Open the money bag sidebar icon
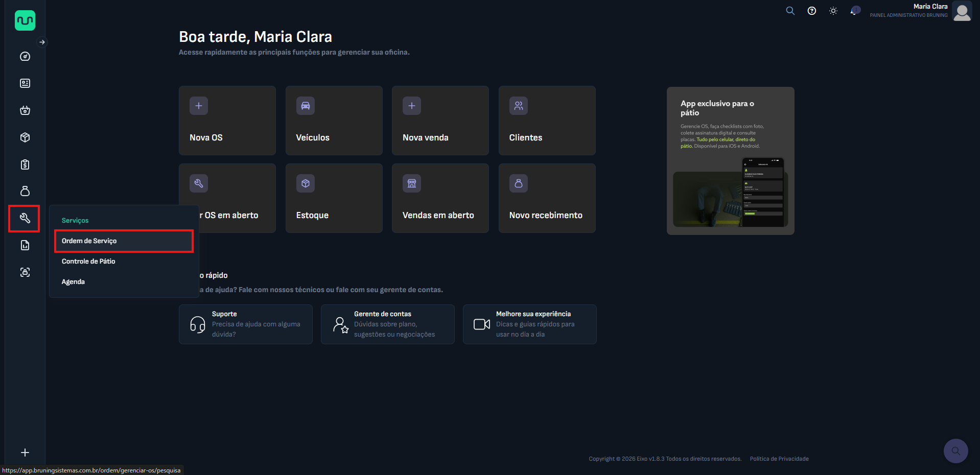The height and width of the screenshot is (475, 980). click(25, 191)
